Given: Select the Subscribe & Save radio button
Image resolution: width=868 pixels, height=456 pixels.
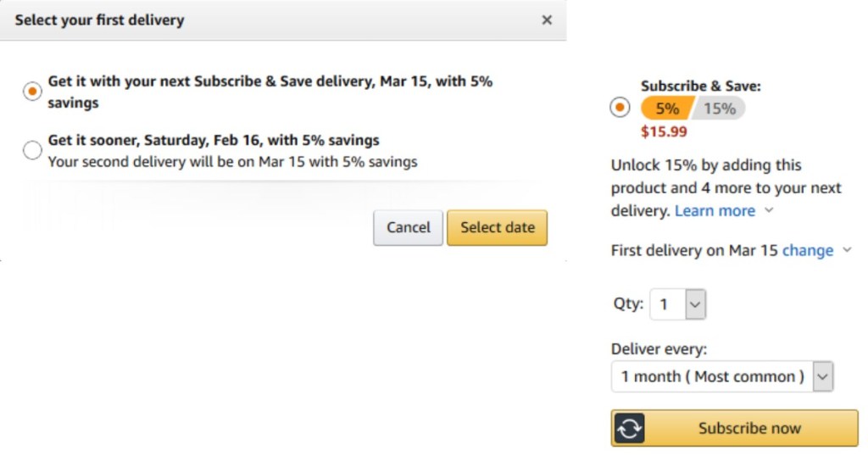Looking at the screenshot, I should [x=620, y=108].
